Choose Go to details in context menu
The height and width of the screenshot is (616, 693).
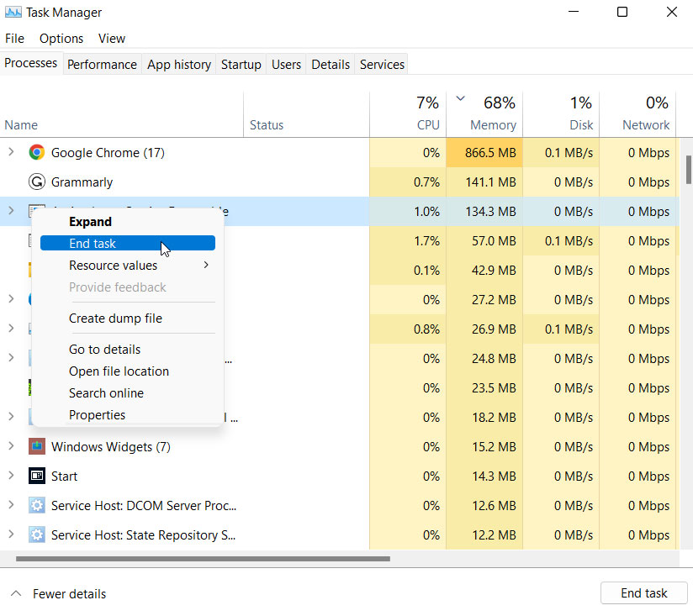[x=128, y=350]
